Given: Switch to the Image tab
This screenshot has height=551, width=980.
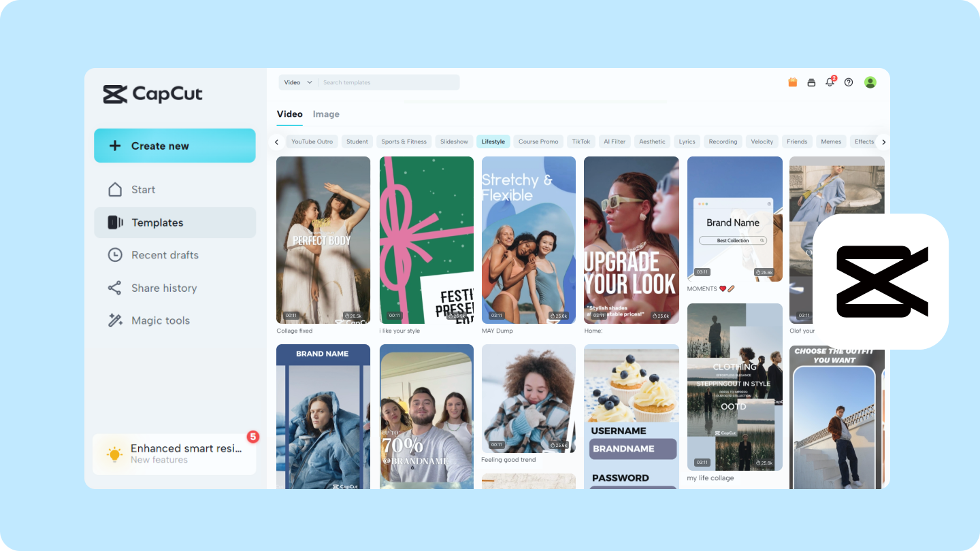Looking at the screenshot, I should click(326, 114).
